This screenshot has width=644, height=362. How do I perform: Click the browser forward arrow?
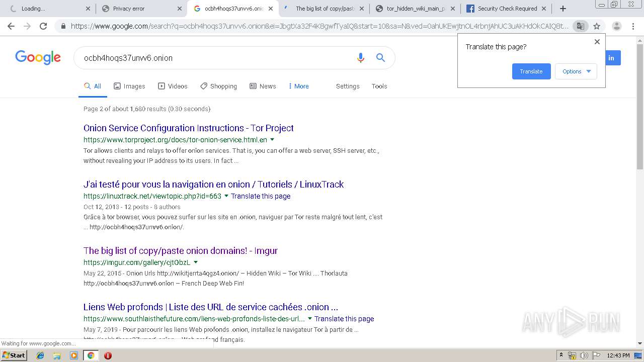(x=27, y=26)
